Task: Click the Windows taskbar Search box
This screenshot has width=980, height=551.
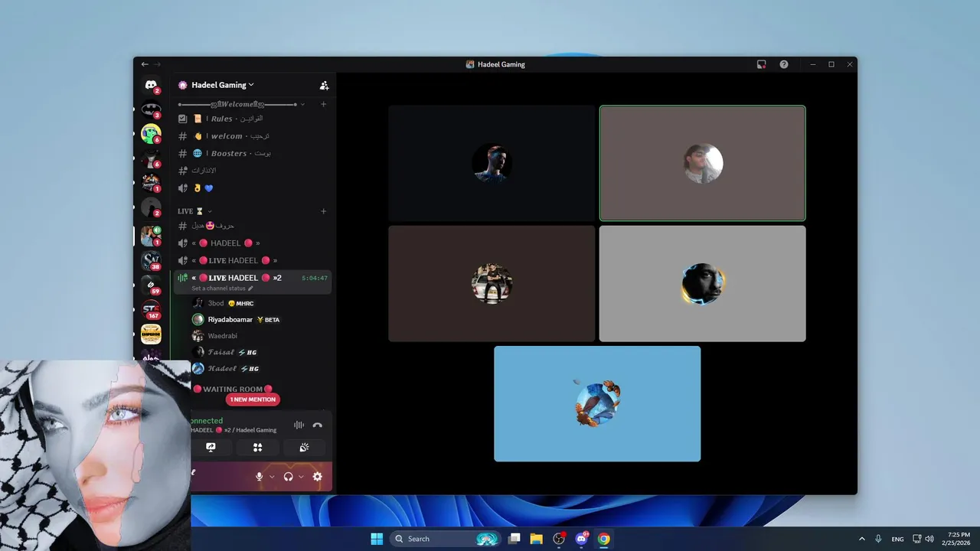Action: pyautogui.click(x=446, y=539)
